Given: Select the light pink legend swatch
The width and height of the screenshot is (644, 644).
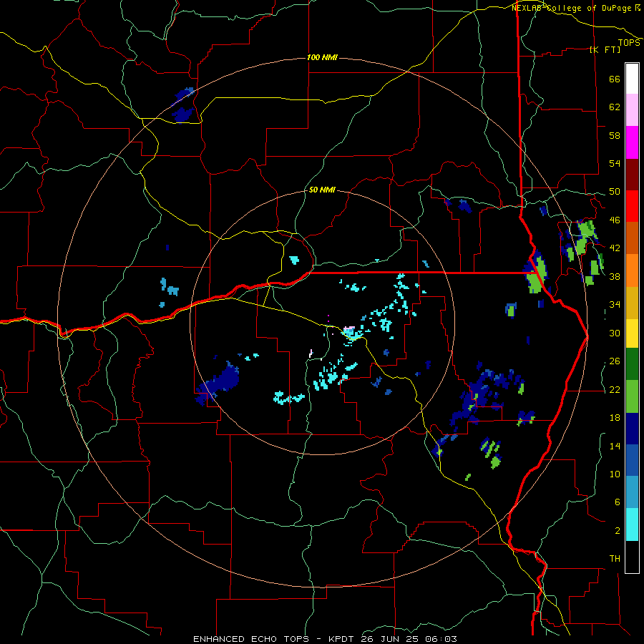Looking at the screenshot, I should coord(632,110).
